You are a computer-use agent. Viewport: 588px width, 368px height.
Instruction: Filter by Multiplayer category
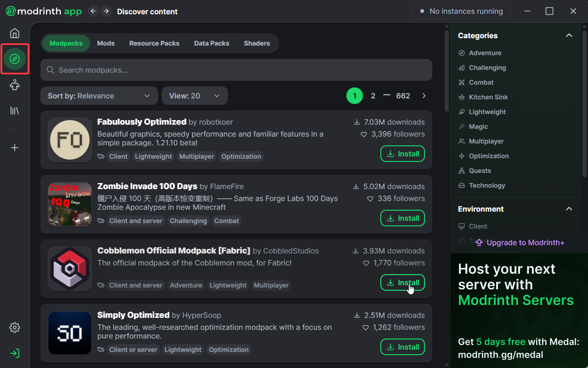click(x=481, y=141)
